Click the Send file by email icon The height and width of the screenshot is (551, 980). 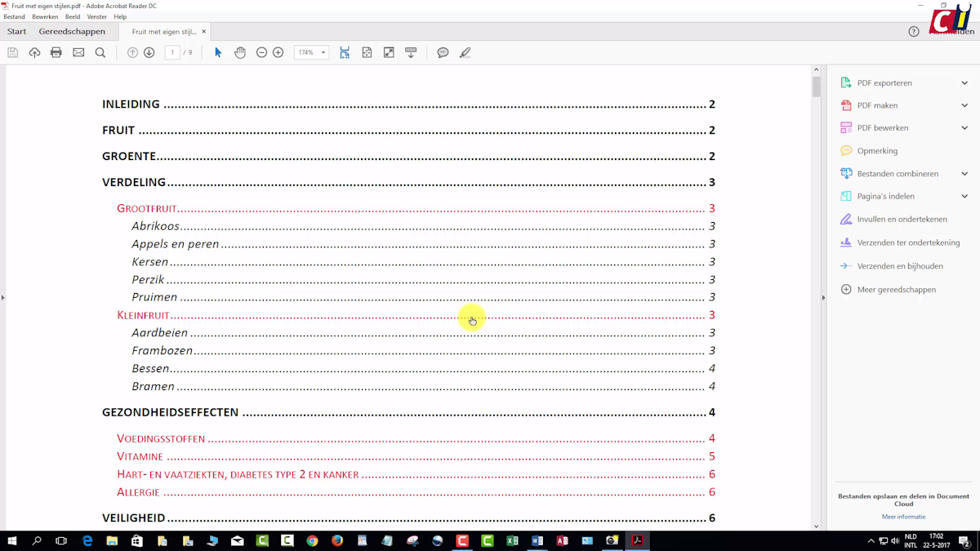78,52
